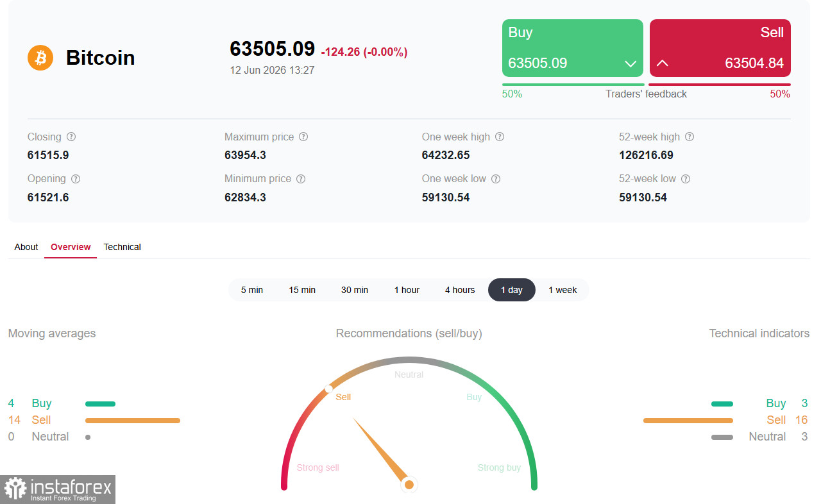The image size is (821, 504).
Task: Click the green traders' feedback buy bar
Action: (x=573, y=85)
